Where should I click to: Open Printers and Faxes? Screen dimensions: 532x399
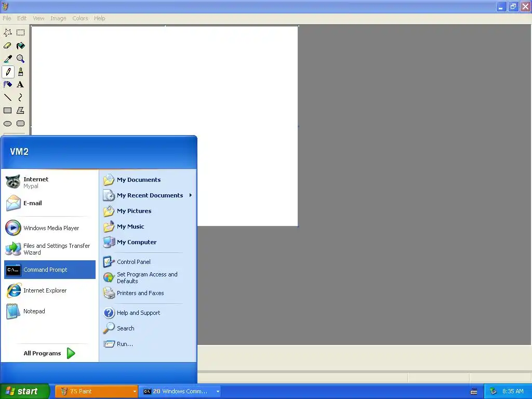click(x=148, y=293)
